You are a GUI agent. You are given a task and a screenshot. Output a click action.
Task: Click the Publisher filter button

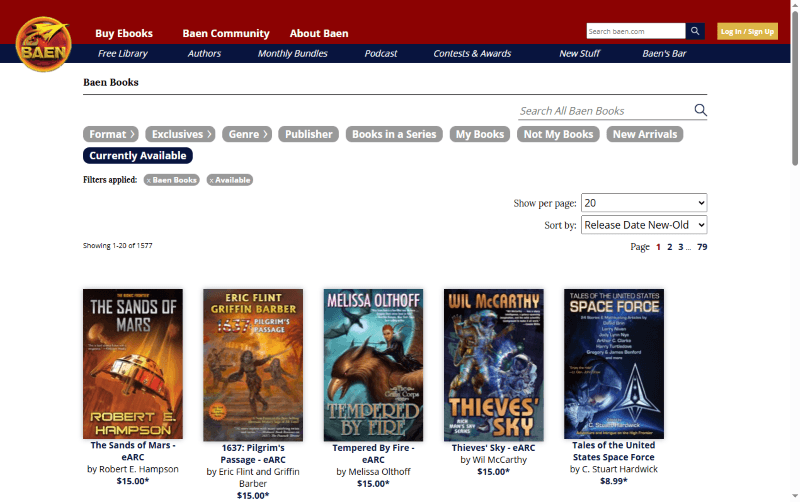(x=308, y=134)
